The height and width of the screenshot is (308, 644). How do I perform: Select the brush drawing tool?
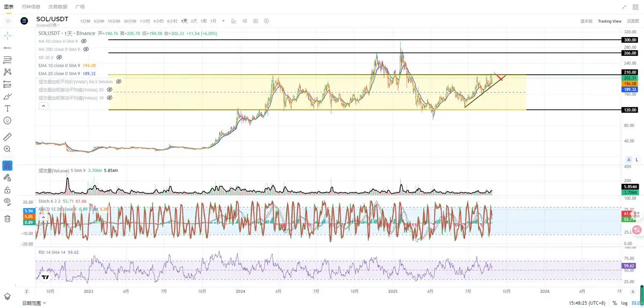(x=8, y=96)
